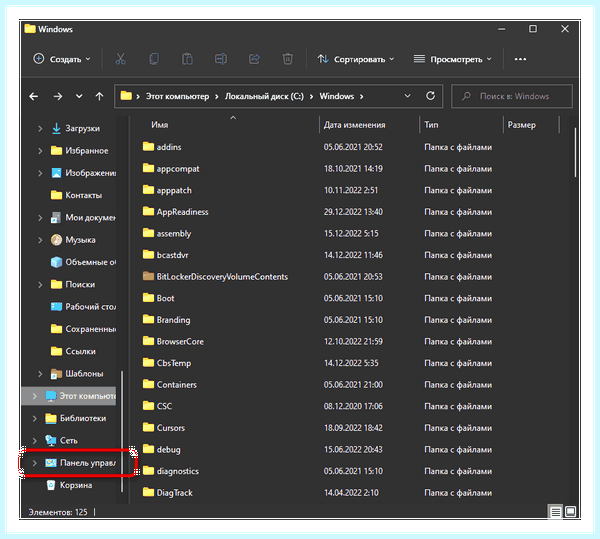Click the Библиотеки libraries icon
Screen dimensions: 600x539
pyautogui.click(x=51, y=418)
